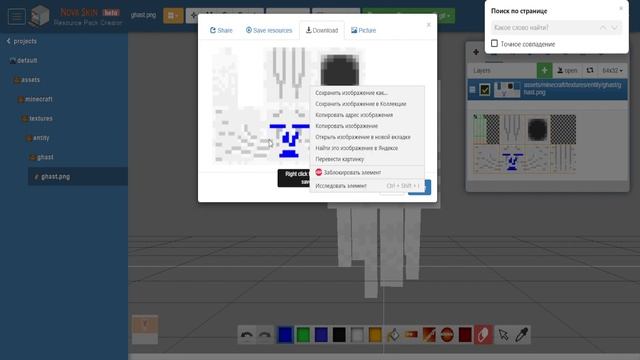Image resolution: width=640 pixels, height=360 pixels.
Task: Select the paint bucket fill tool
Action: (393, 335)
